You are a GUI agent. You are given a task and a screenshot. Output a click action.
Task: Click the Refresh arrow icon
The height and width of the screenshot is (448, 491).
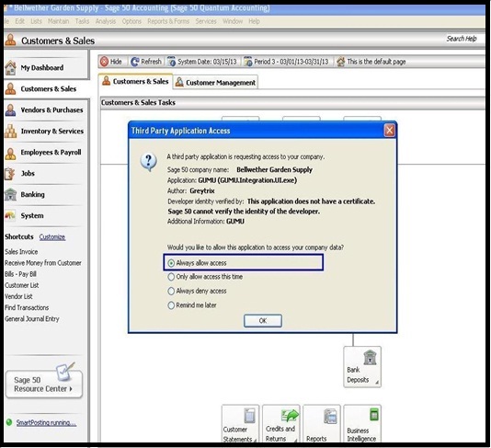coord(134,62)
